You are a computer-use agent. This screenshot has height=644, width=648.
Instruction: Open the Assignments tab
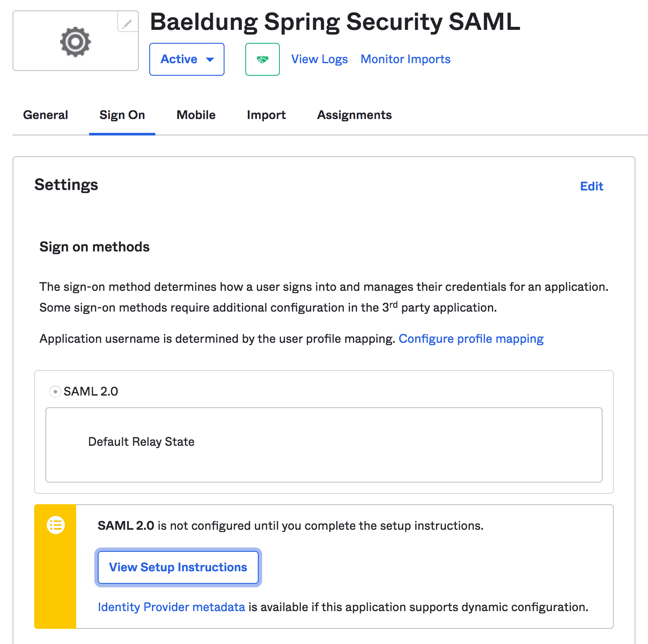(x=354, y=115)
